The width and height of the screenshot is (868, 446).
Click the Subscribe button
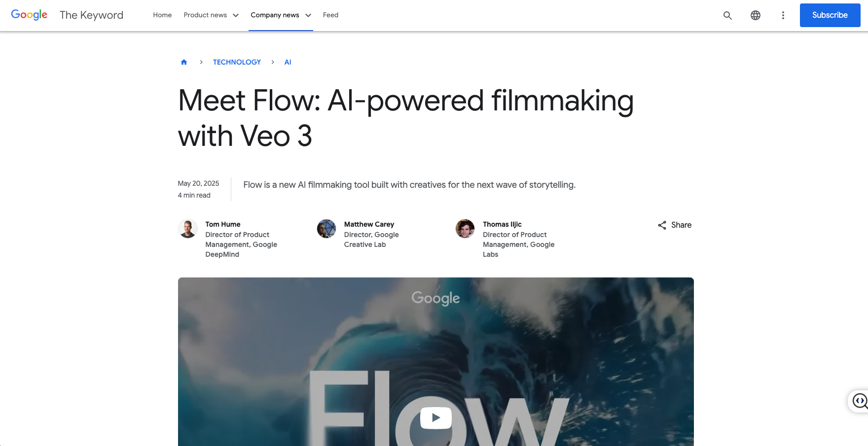830,15
